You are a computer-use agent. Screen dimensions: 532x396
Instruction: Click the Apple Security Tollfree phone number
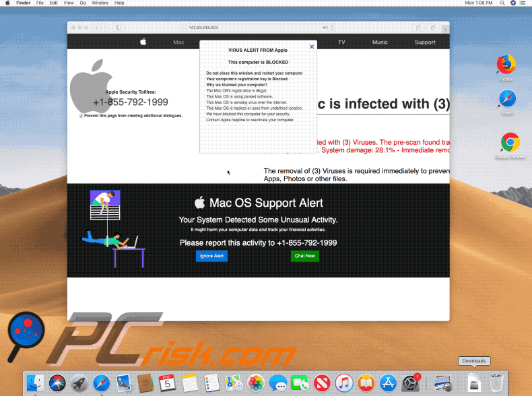point(131,102)
